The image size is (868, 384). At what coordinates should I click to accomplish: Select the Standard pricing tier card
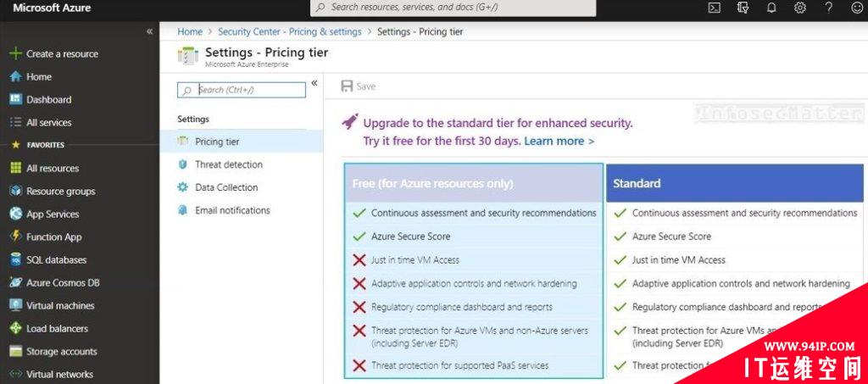click(x=735, y=270)
